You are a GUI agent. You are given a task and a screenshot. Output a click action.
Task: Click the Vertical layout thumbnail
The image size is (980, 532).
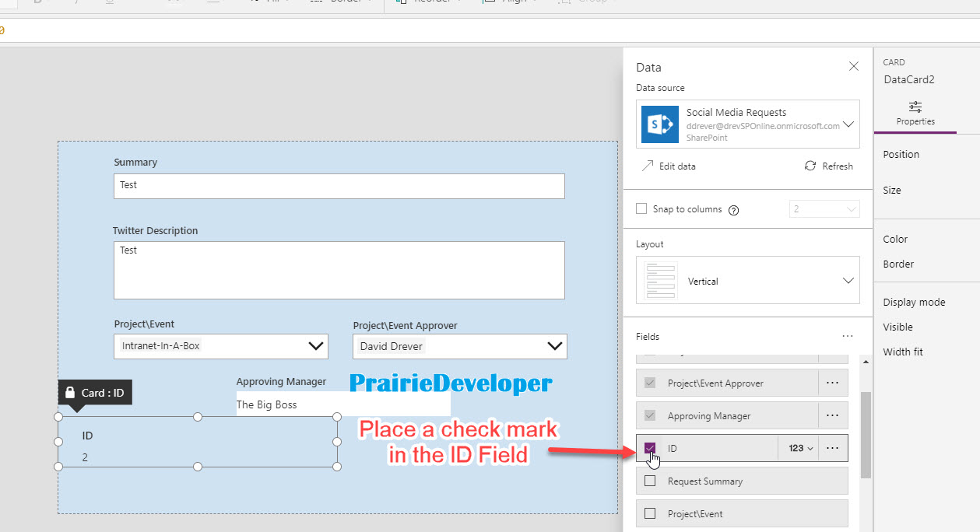(x=662, y=281)
